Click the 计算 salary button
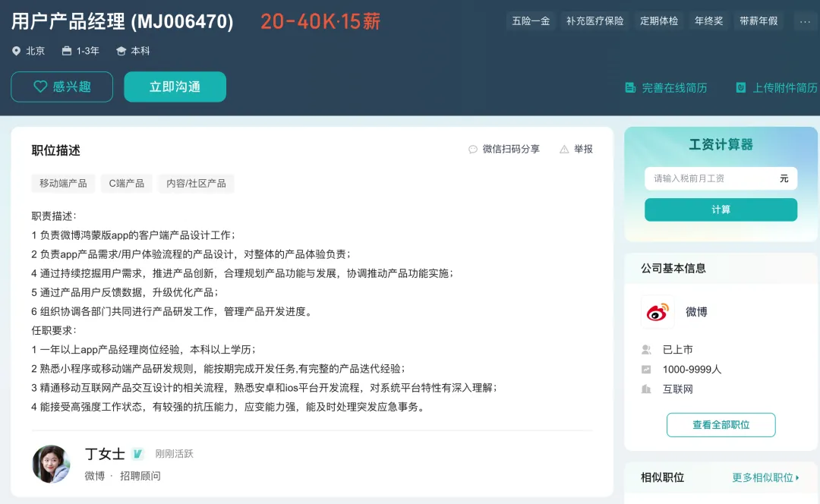This screenshot has width=820, height=504. point(721,209)
